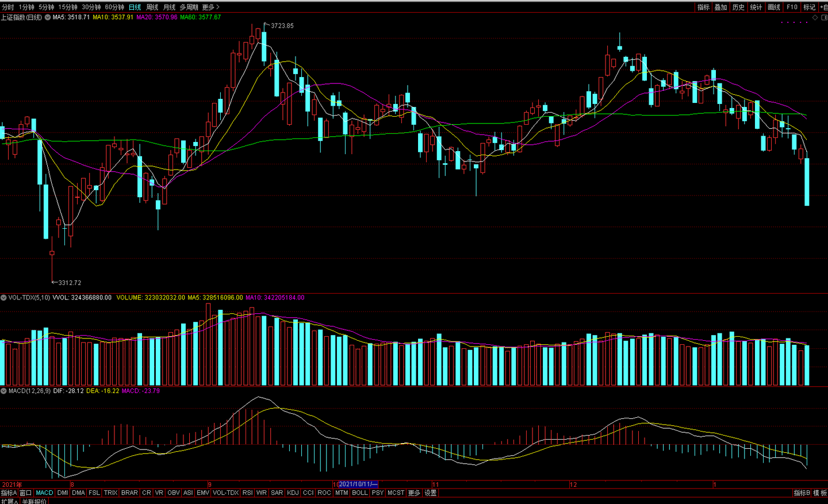Click the 窗口 window button
Viewport: 828px width, 504px height.
coord(26,493)
